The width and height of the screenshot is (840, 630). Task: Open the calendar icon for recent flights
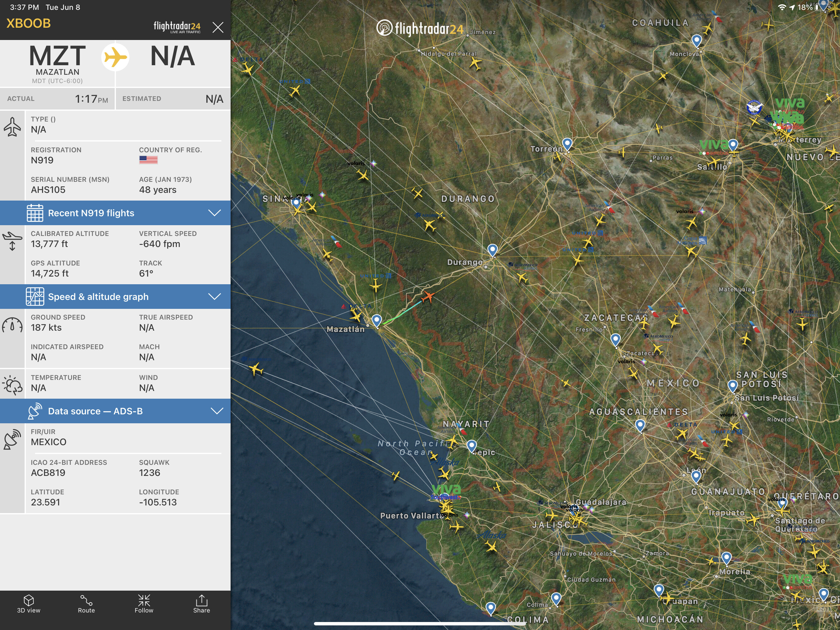[x=34, y=213]
